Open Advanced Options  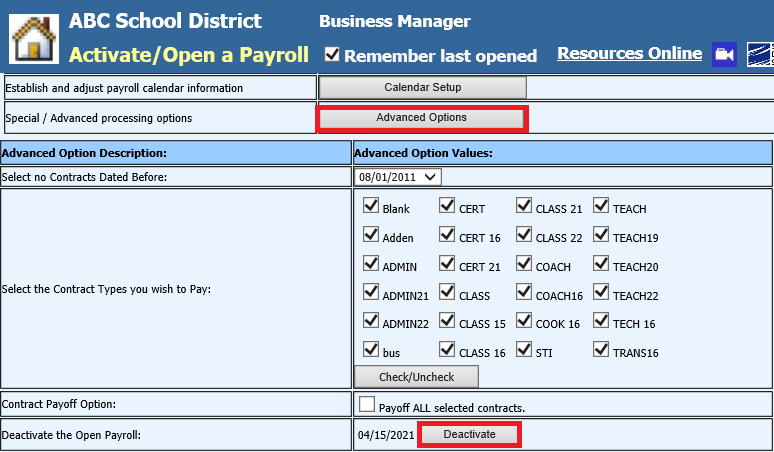tap(421, 118)
